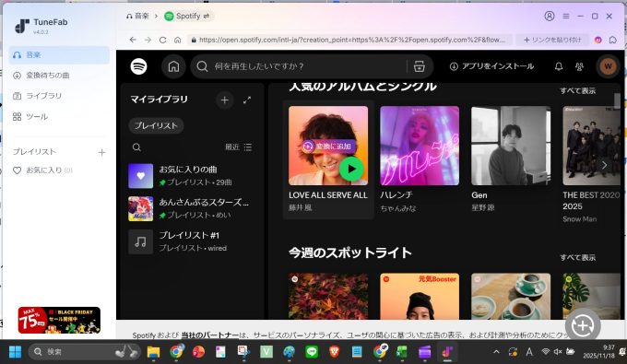Click the Spotify browse icon in search bar
This screenshot has width=627, height=364.
point(419,66)
